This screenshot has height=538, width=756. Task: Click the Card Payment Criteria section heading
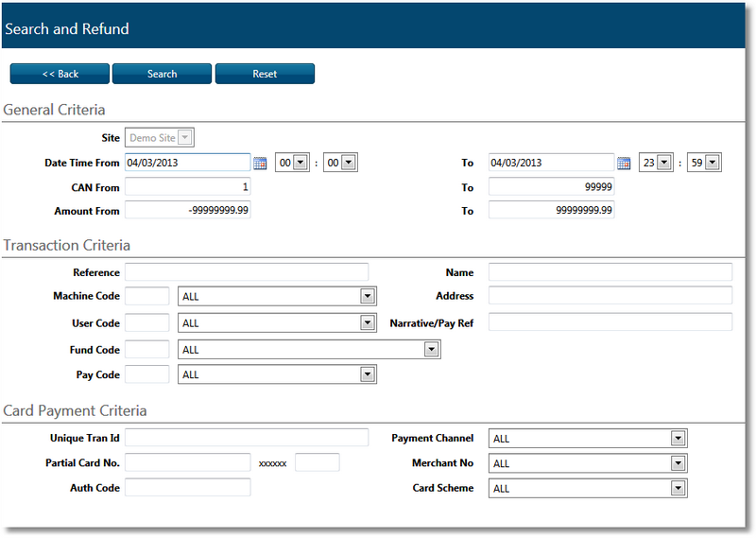coord(75,410)
